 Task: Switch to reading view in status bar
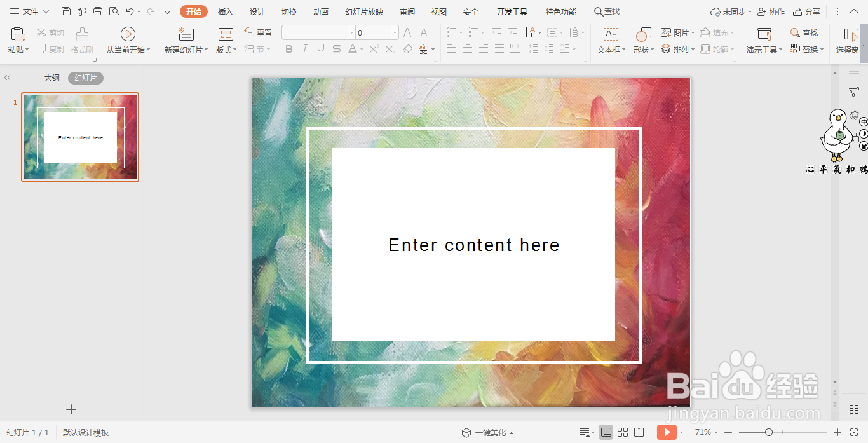tap(639, 432)
